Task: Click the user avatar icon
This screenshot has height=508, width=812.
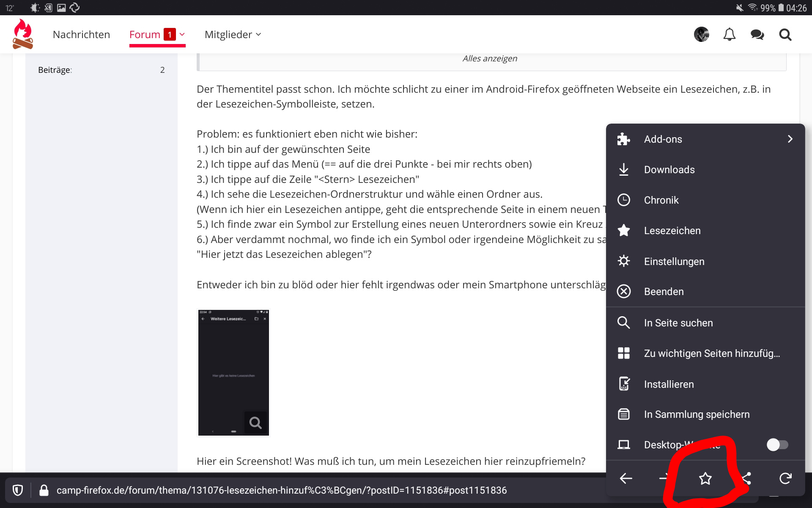Action: [x=701, y=35]
